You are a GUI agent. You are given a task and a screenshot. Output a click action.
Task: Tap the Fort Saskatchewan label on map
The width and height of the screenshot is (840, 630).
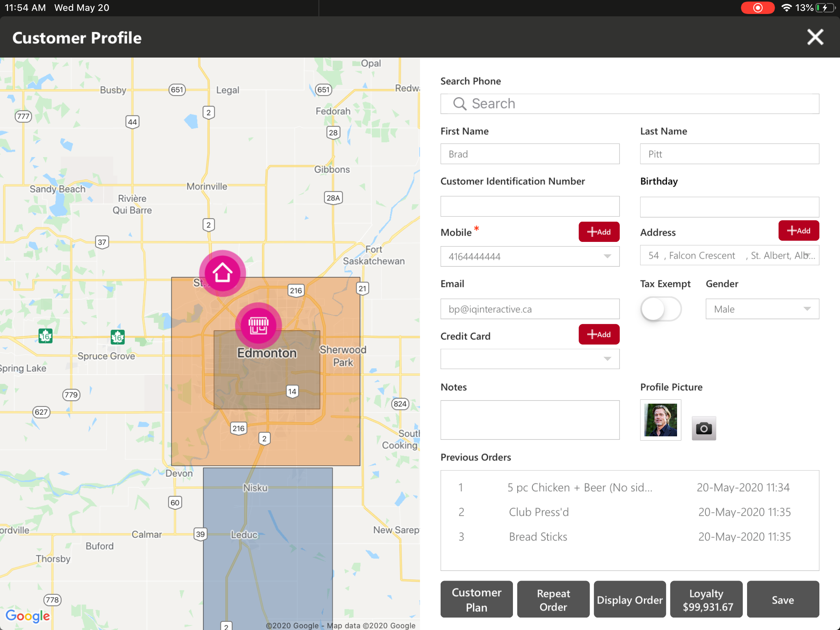pos(374,255)
